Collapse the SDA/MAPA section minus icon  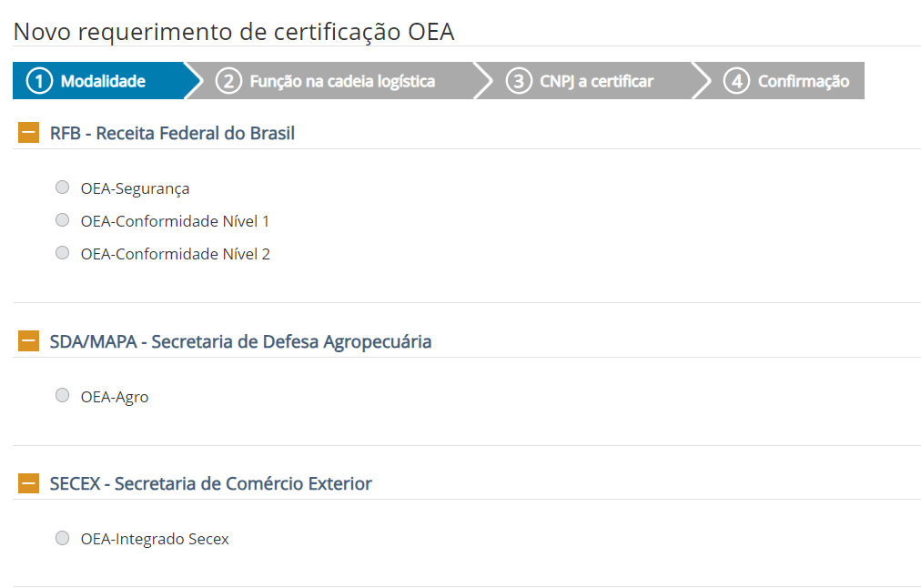pos(29,342)
